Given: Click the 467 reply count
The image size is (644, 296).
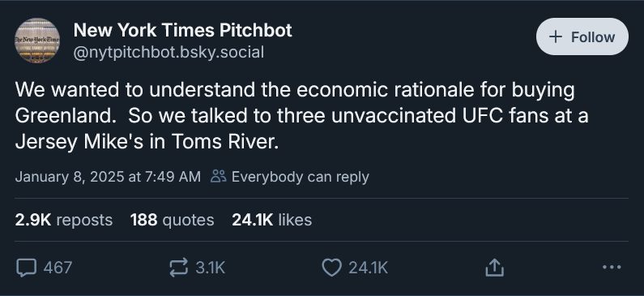Looking at the screenshot, I should tap(58, 268).
